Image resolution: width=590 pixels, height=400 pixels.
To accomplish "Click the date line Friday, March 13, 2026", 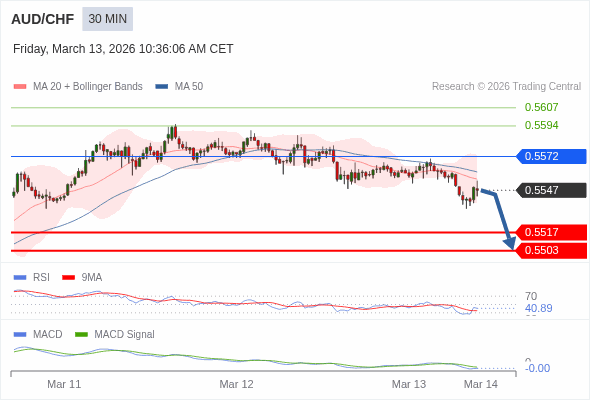I will (x=123, y=49).
